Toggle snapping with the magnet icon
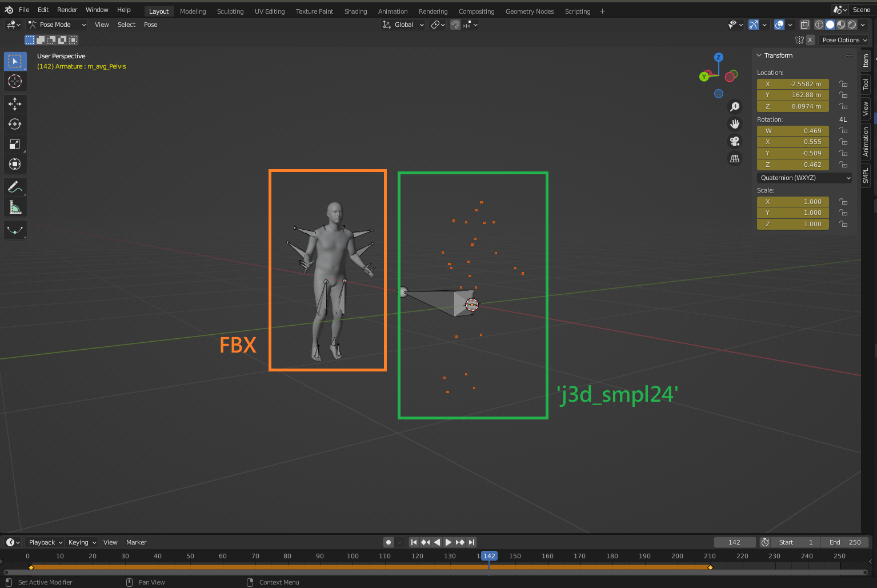This screenshot has height=588, width=877. coord(455,25)
